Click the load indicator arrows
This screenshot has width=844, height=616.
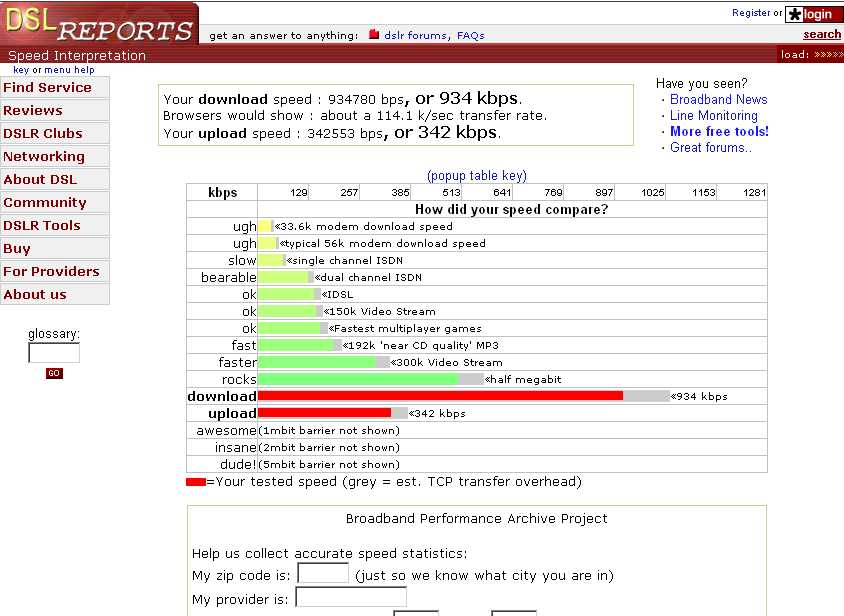pyautogui.click(x=828, y=54)
